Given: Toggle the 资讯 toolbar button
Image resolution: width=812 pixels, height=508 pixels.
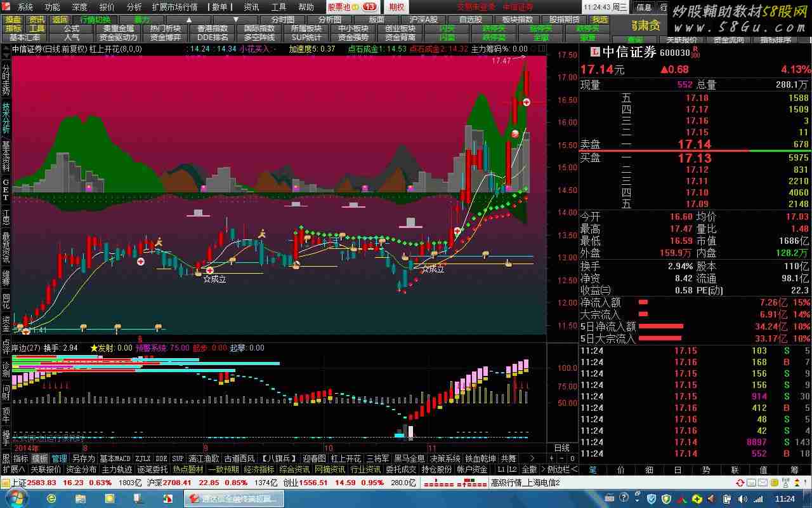Looking at the screenshot, I should pyautogui.click(x=37, y=20).
